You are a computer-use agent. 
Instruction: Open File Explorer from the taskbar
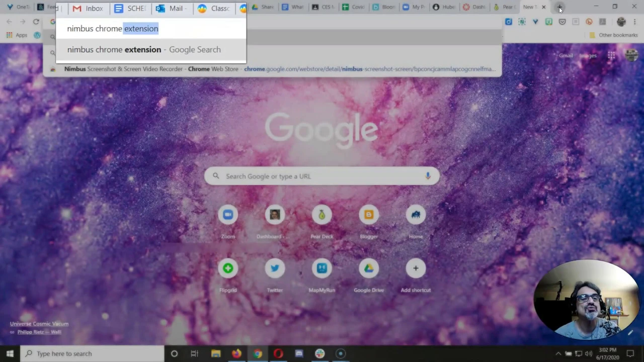tap(216, 353)
